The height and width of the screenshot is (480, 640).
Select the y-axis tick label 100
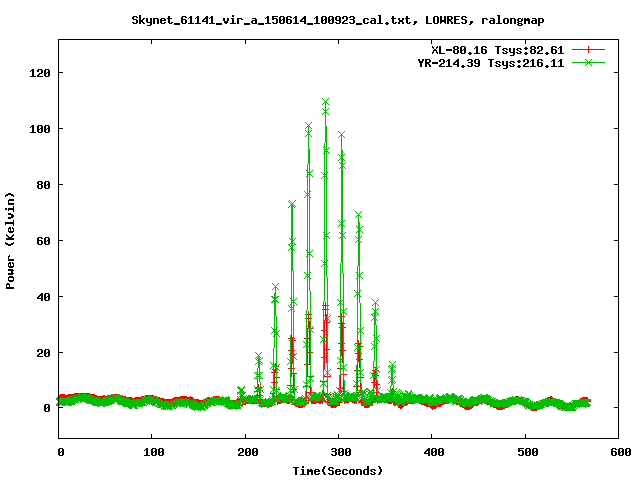[39, 130]
